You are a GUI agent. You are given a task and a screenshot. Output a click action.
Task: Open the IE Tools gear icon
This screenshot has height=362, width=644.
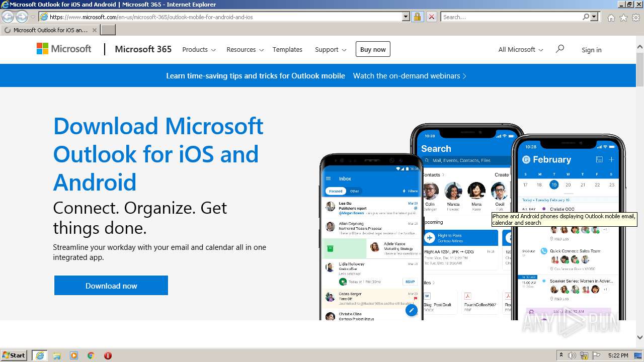click(x=636, y=18)
